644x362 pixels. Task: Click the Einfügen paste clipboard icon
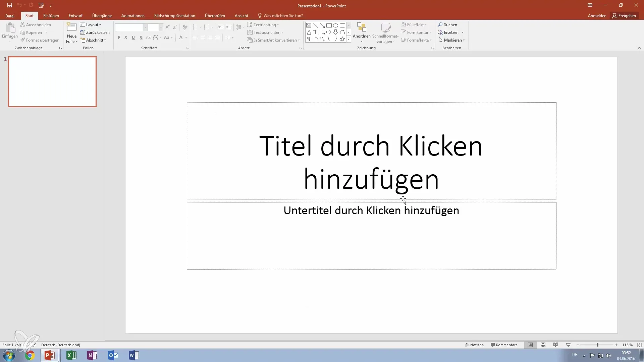10,28
